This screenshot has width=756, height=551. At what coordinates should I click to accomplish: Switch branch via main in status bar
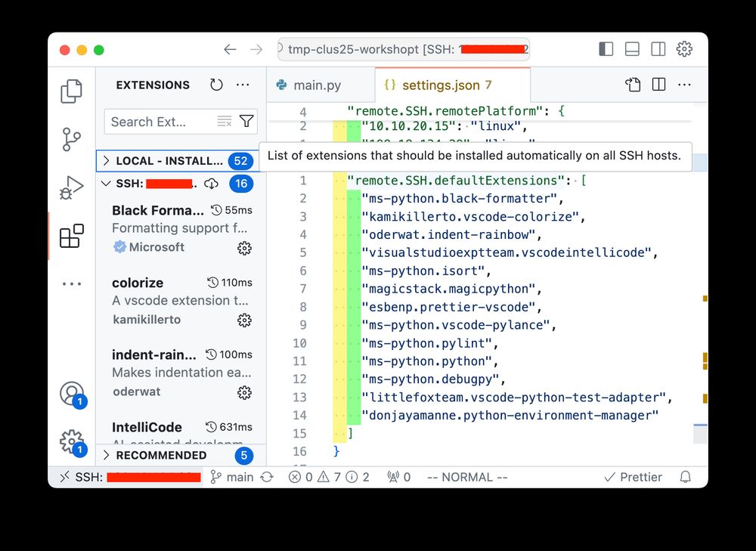click(x=232, y=477)
